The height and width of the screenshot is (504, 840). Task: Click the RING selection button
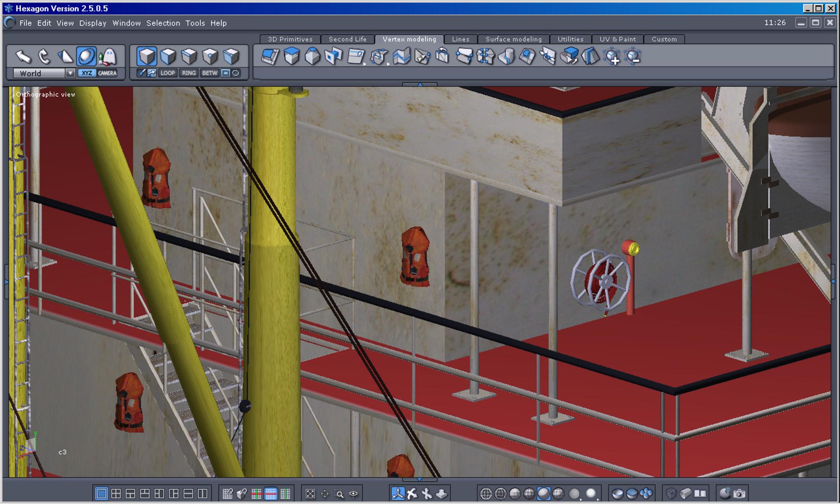pos(189,73)
